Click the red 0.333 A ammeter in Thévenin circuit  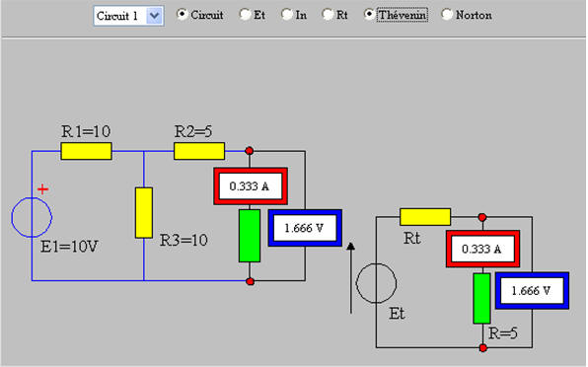pos(482,249)
